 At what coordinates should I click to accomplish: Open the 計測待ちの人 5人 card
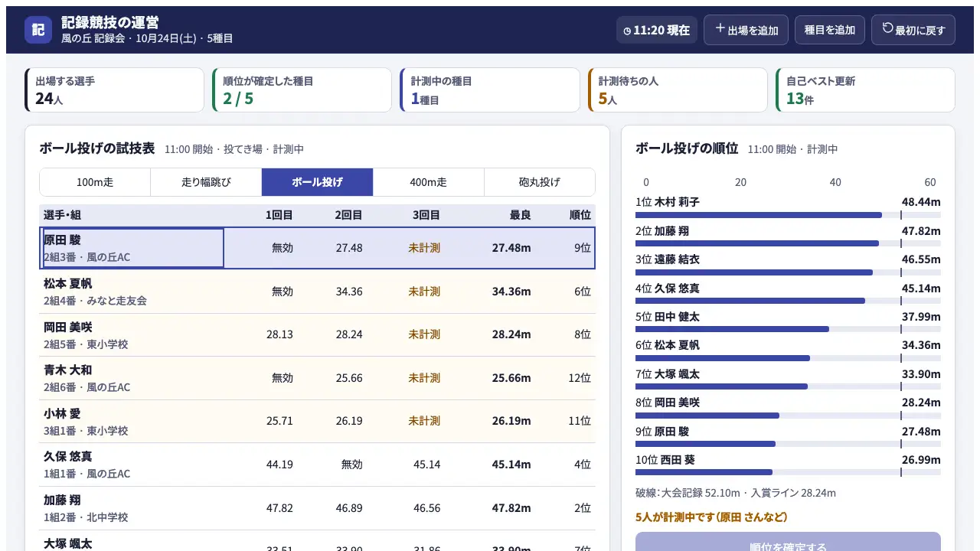coord(678,90)
